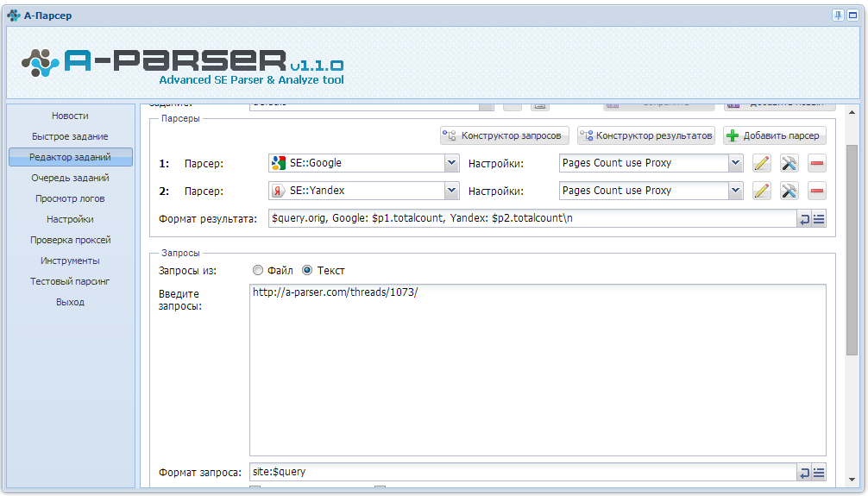Viewport: 868px width, 496px height.
Task: Open Конструктор результатов
Action: click(646, 135)
